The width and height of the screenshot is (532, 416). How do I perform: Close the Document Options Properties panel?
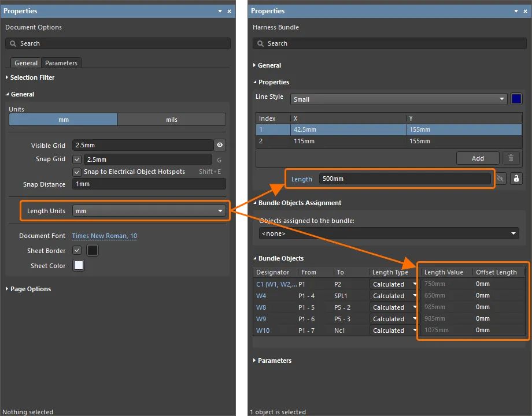coord(230,11)
